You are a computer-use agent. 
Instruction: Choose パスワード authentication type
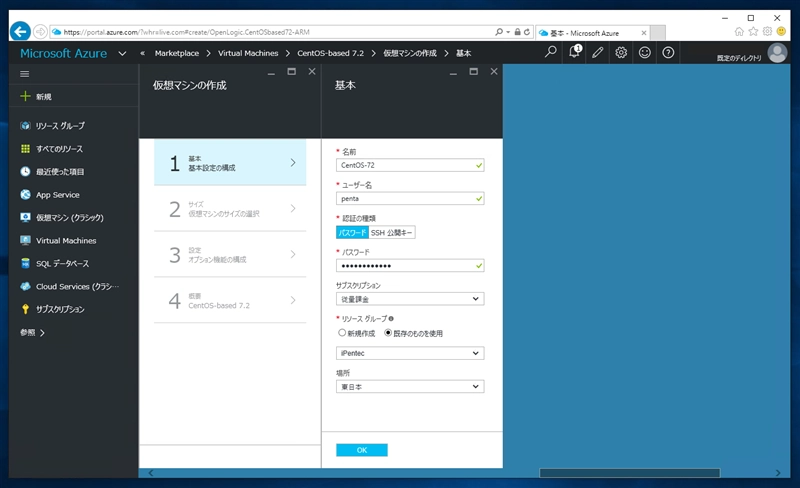(x=352, y=232)
